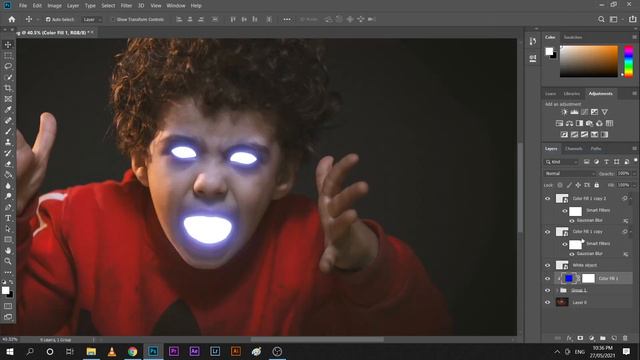Image resolution: width=640 pixels, height=360 pixels.
Task: Select the Zoom tool in the toolbox
Action: [x=8, y=261]
